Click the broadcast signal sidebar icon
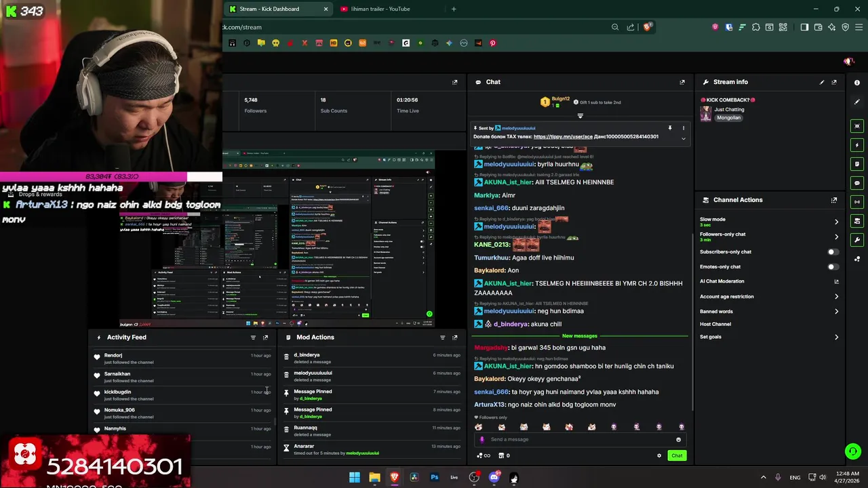The height and width of the screenshot is (488, 868). pos(857,202)
